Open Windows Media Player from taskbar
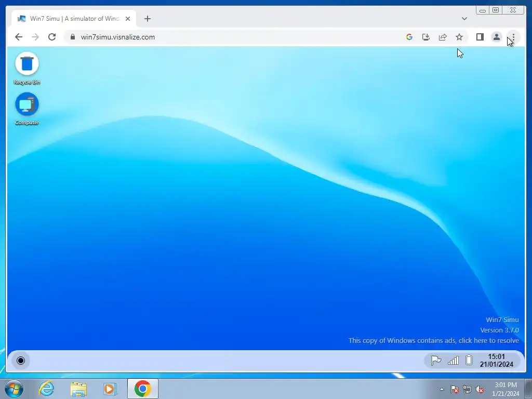Screen dimensions: 532x399 110,389
